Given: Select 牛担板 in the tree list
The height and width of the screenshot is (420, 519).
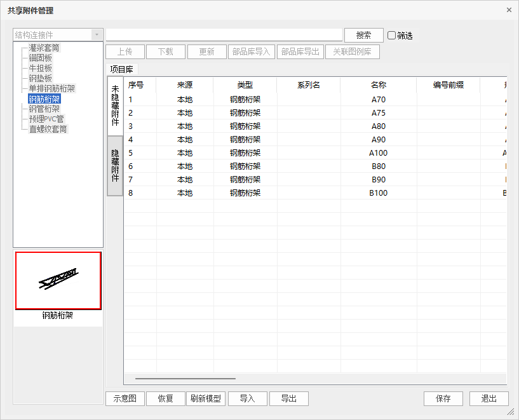Looking at the screenshot, I should tap(41, 68).
